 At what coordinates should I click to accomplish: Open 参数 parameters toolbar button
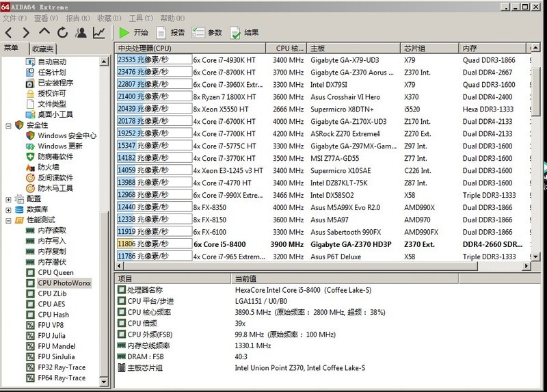click(207, 32)
